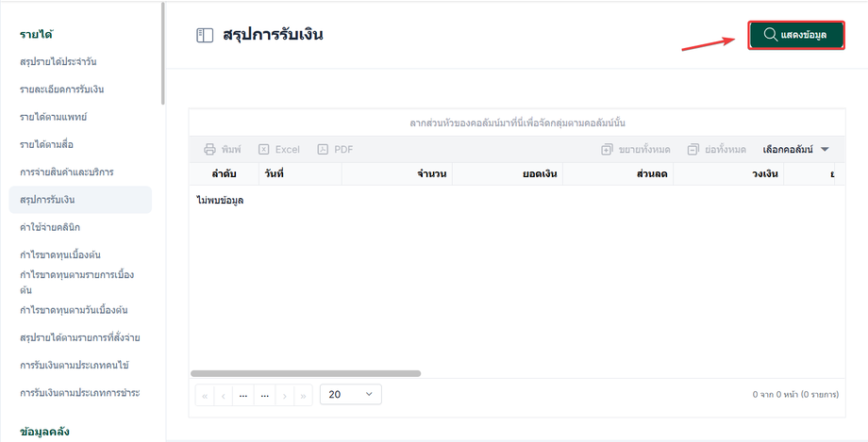Click the collapse all (ย่อทั้งหมด) minus icon
The width and height of the screenshot is (868, 442).
coord(693,149)
